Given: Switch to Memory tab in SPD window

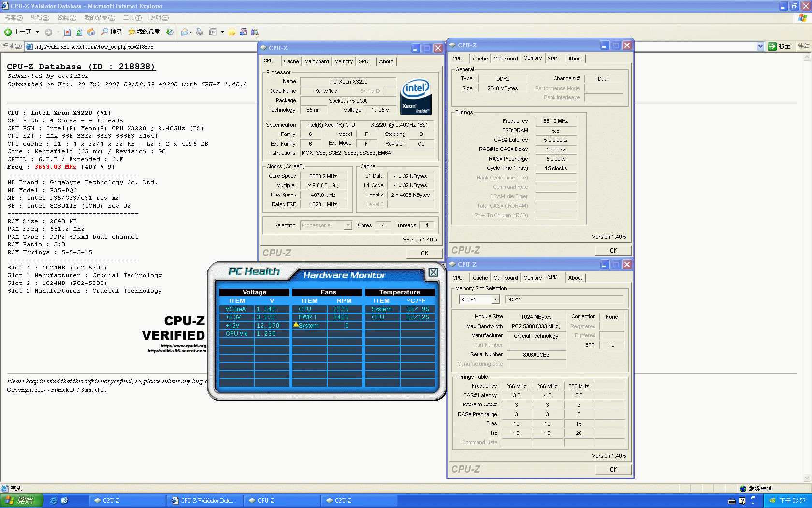Looking at the screenshot, I should click(x=533, y=278).
